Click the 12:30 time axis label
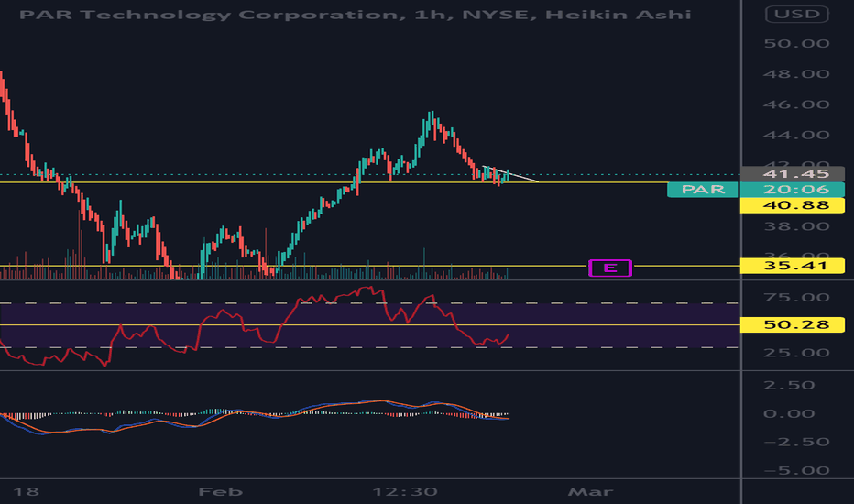The image size is (854, 504). (405, 492)
